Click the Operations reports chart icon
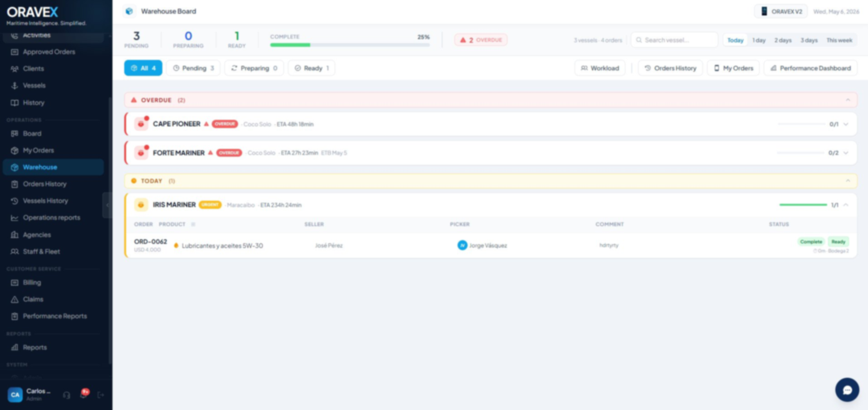The width and height of the screenshot is (868, 410). click(15, 217)
